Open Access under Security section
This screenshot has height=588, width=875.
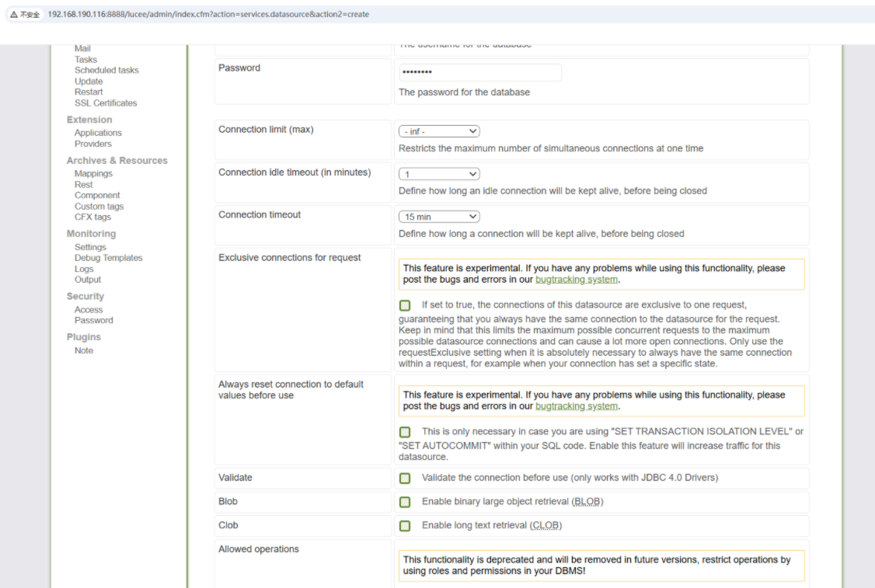click(x=89, y=310)
